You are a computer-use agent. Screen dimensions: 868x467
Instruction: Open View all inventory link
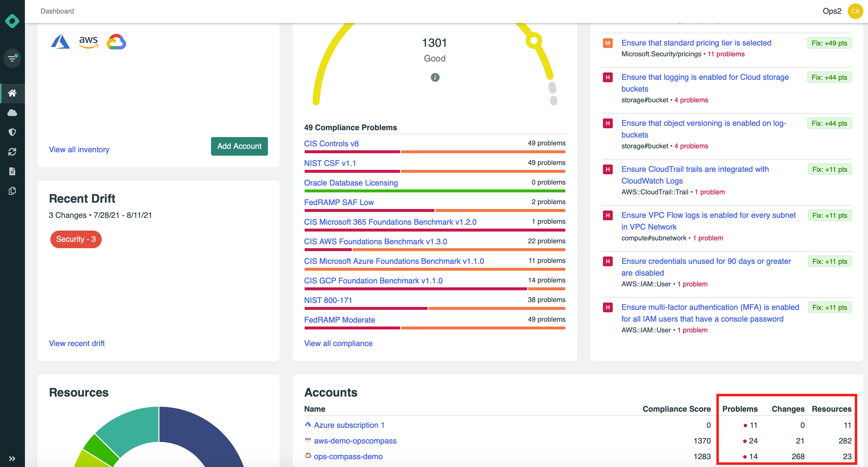(79, 150)
